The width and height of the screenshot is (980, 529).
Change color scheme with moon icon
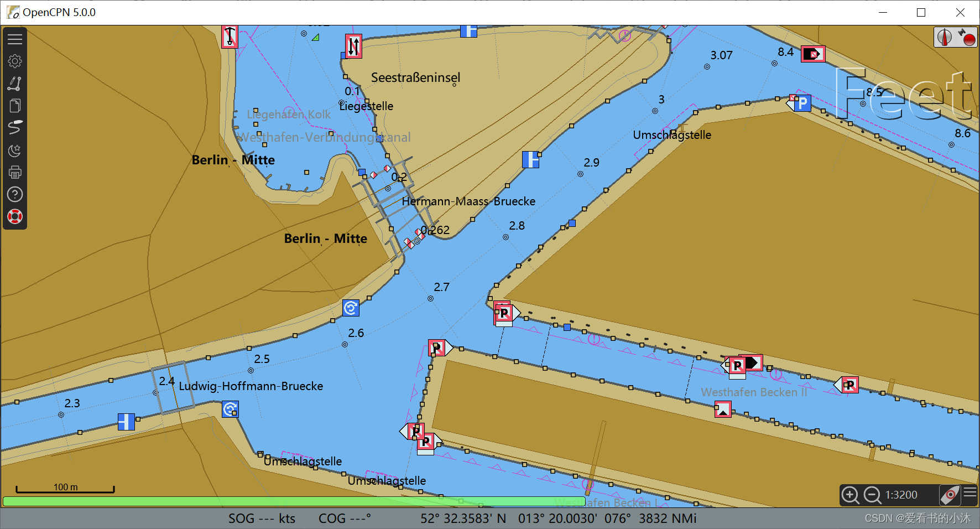pyautogui.click(x=15, y=150)
